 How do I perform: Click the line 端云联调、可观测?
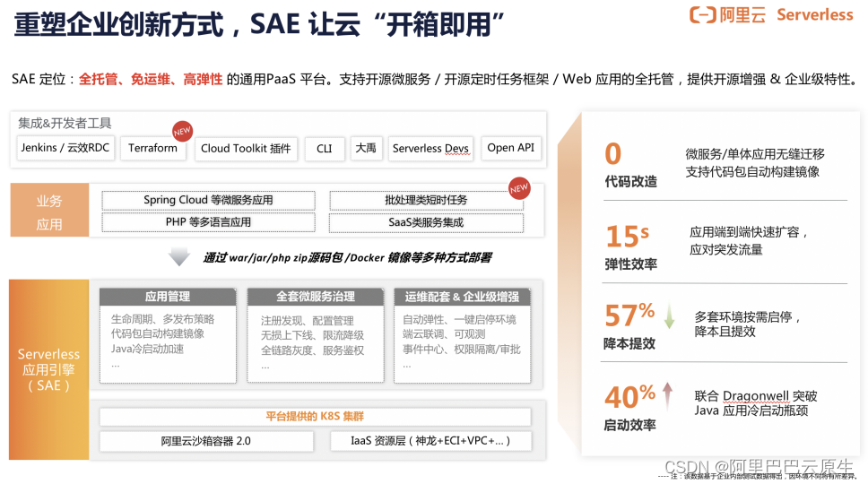[x=444, y=334]
